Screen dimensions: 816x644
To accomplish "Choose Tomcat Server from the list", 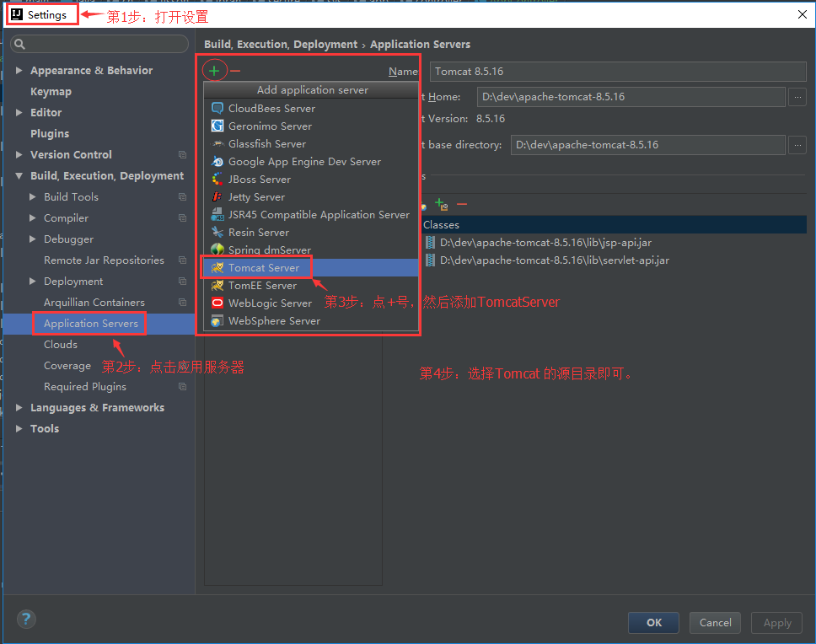I will [x=311, y=268].
